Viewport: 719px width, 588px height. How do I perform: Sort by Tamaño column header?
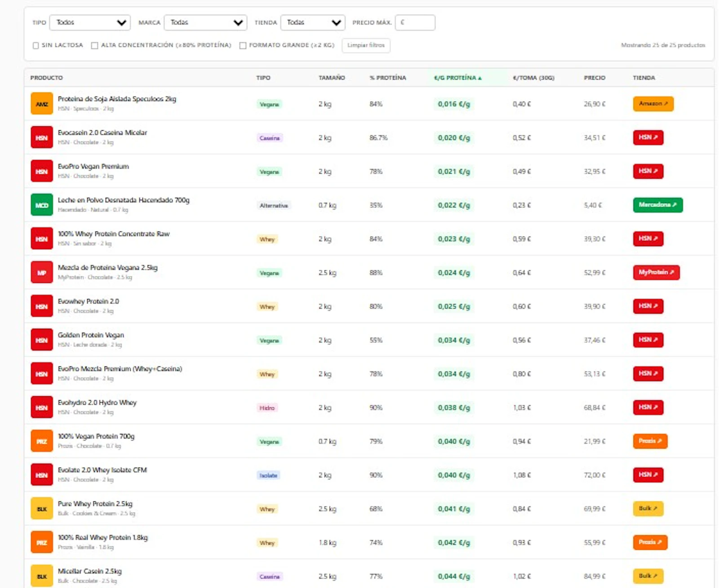[x=332, y=78]
